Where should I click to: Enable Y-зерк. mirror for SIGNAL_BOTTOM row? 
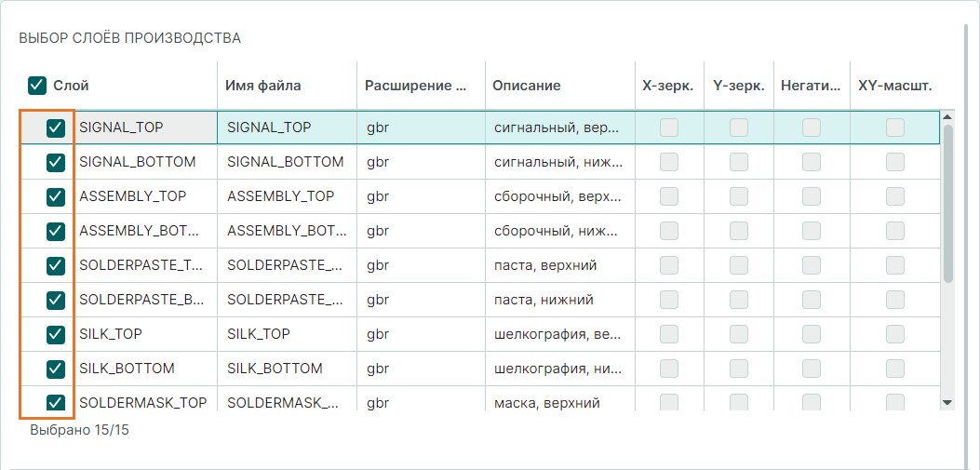point(739,163)
